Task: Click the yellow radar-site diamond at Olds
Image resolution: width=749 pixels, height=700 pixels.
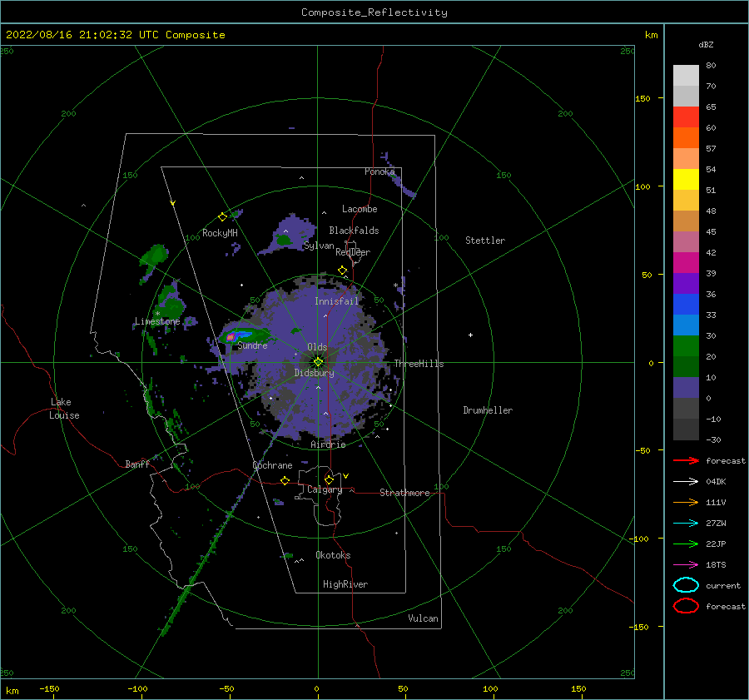Action: click(x=318, y=362)
